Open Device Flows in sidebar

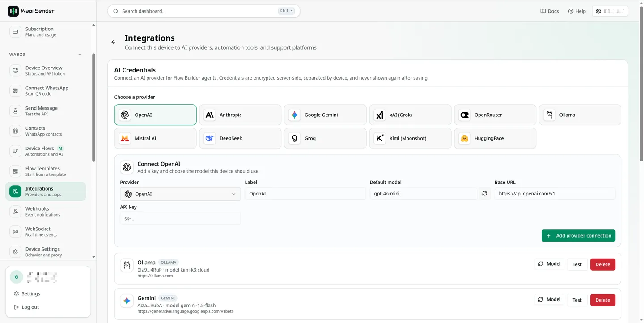click(x=46, y=151)
